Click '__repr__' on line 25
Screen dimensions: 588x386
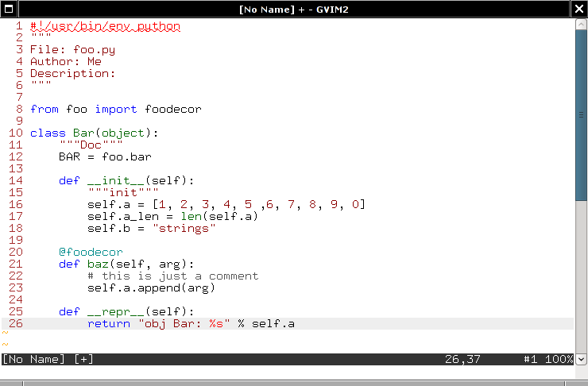[x=116, y=312]
